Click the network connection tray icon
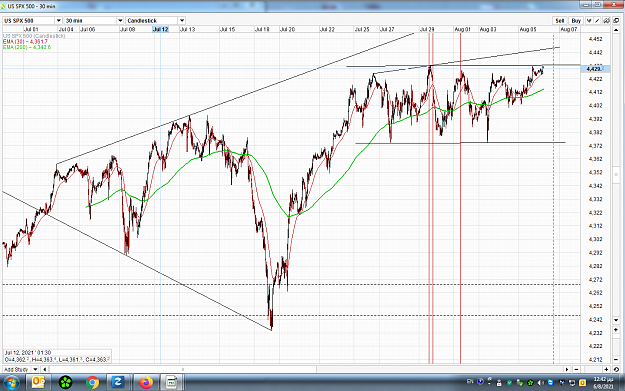The height and width of the screenshot is (391, 625). [572, 383]
